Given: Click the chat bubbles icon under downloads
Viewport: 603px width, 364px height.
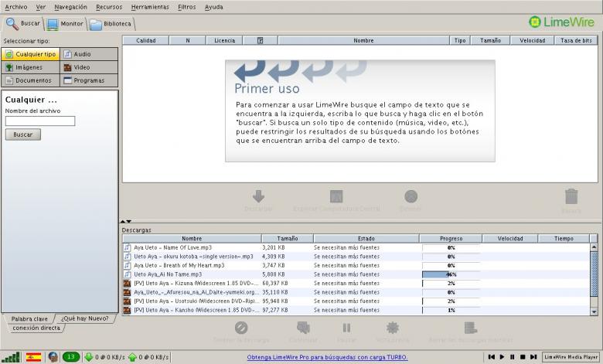Looking at the screenshot, I should [x=303, y=328].
